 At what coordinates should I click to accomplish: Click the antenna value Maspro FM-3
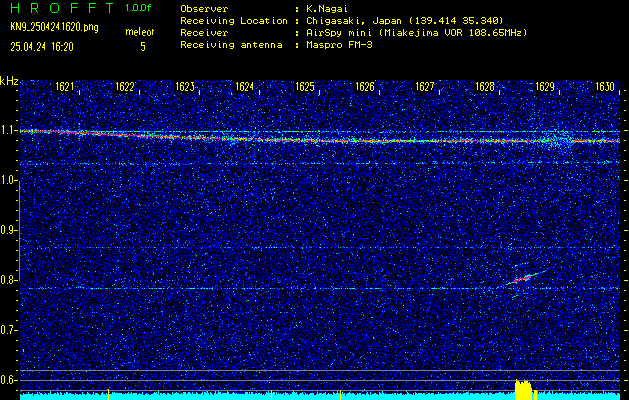[x=339, y=45]
